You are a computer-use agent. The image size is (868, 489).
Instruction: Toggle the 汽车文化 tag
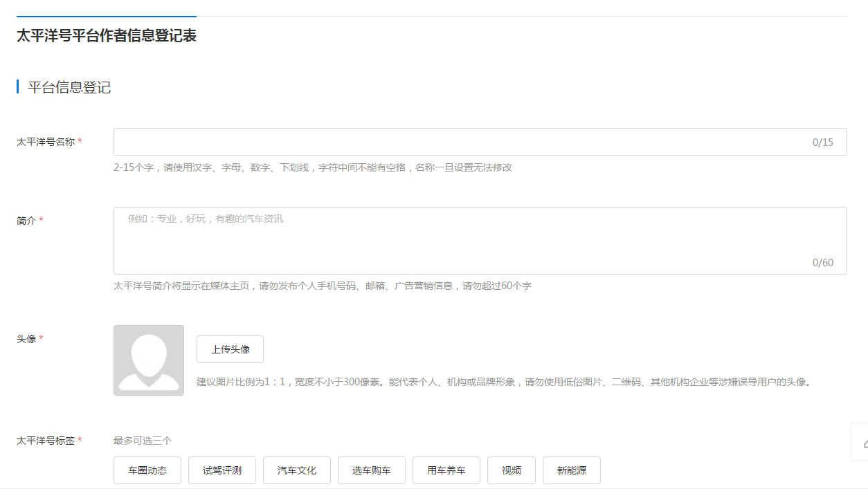click(x=297, y=470)
